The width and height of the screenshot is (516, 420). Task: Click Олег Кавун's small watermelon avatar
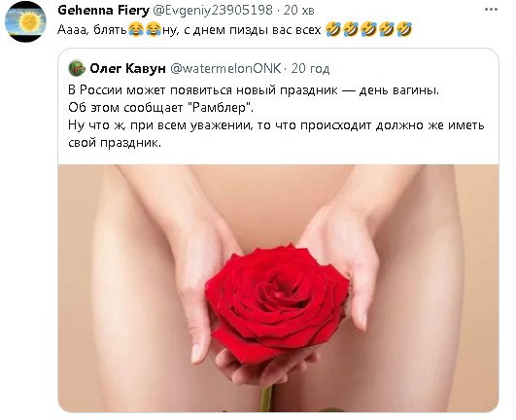tap(77, 68)
